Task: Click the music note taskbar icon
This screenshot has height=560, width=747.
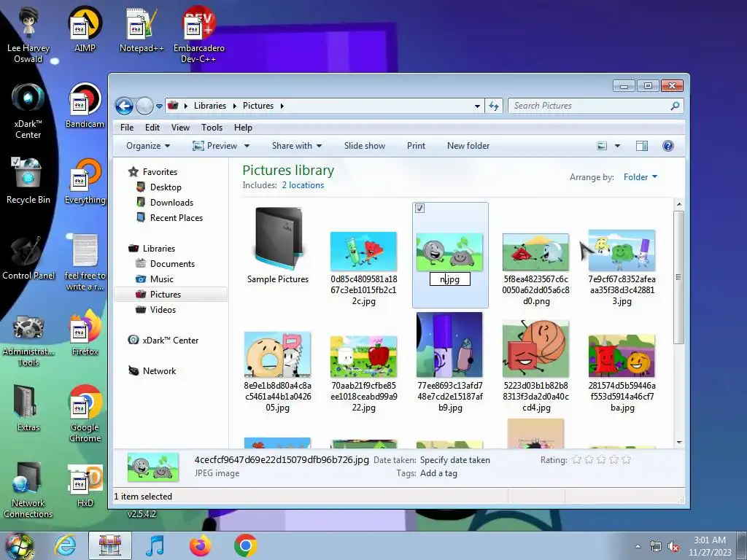Action: tap(155, 545)
